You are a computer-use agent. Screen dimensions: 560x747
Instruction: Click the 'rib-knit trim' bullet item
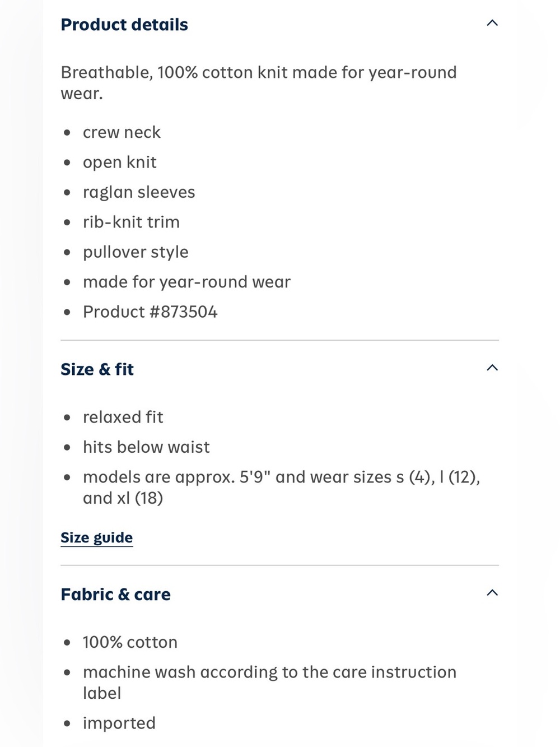(131, 222)
